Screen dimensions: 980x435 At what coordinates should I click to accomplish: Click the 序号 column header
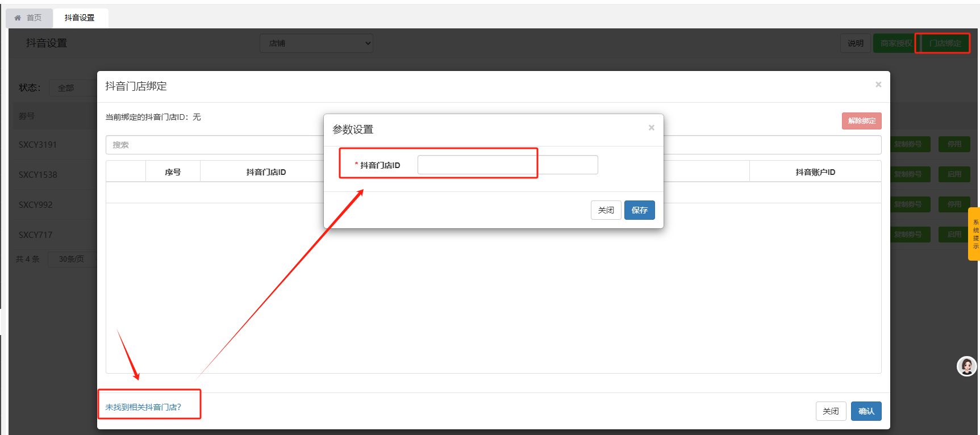tap(173, 172)
